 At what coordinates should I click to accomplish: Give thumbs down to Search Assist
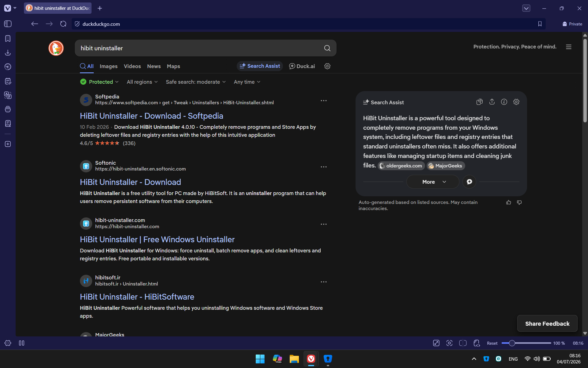coord(519,202)
